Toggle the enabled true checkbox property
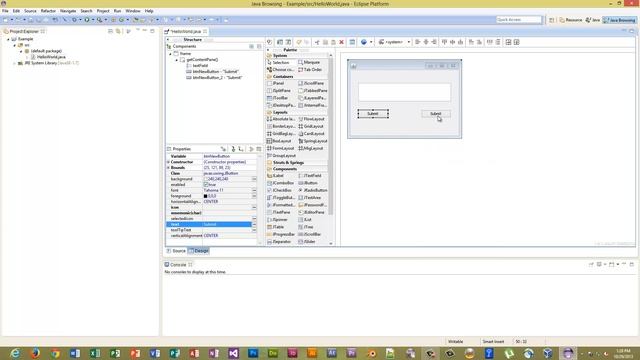 click(x=206, y=184)
